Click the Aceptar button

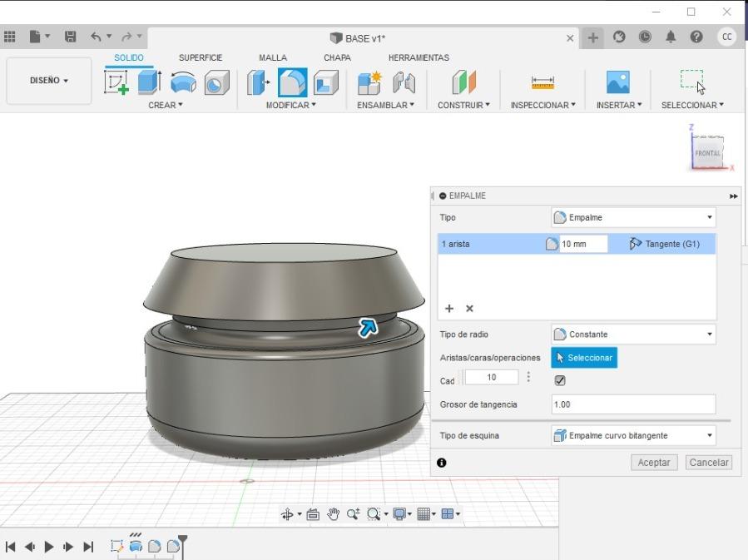pyautogui.click(x=654, y=463)
